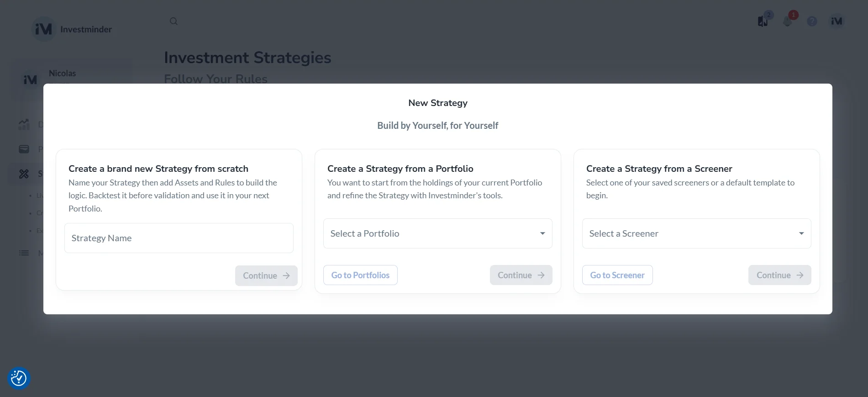Screen dimensions: 868x397
Task: Open the markets alerts icon showing badge 2
Action: [x=763, y=21]
